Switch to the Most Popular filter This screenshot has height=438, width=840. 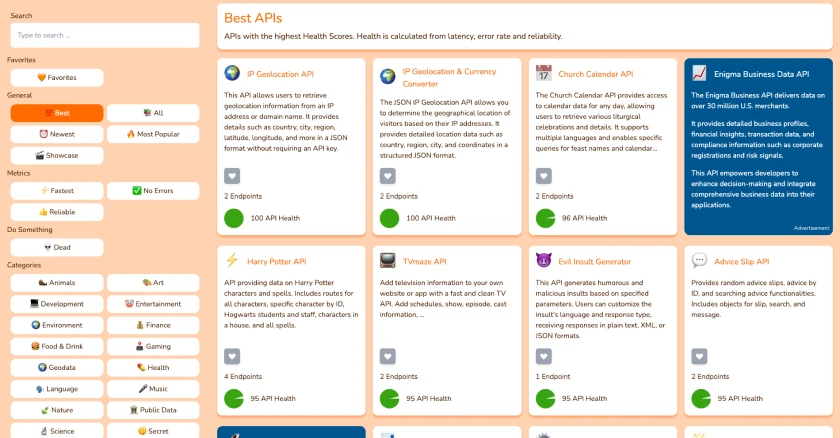(153, 134)
